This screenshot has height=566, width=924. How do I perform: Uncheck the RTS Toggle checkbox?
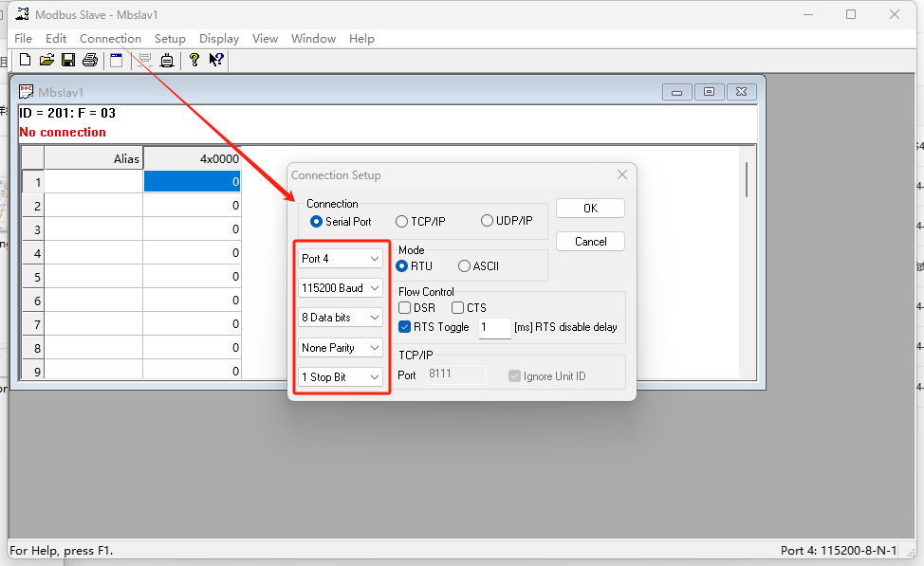[x=405, y=327]
